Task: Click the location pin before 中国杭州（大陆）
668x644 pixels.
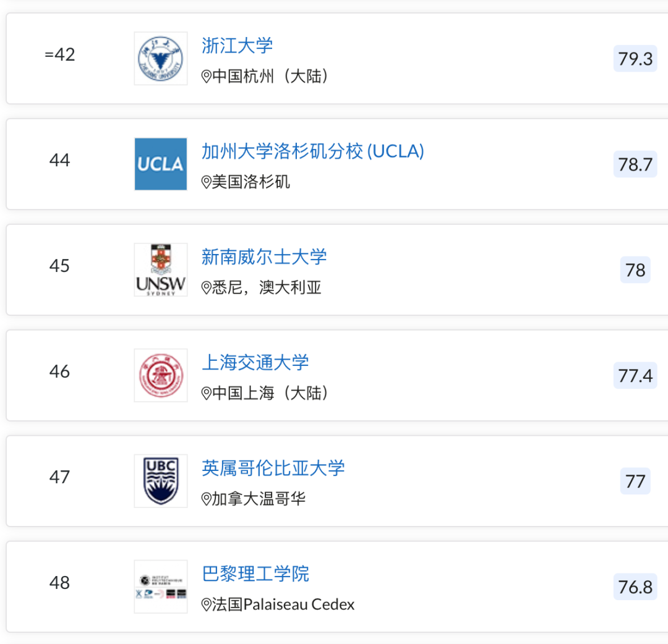Action: click(x=207, y=77)
